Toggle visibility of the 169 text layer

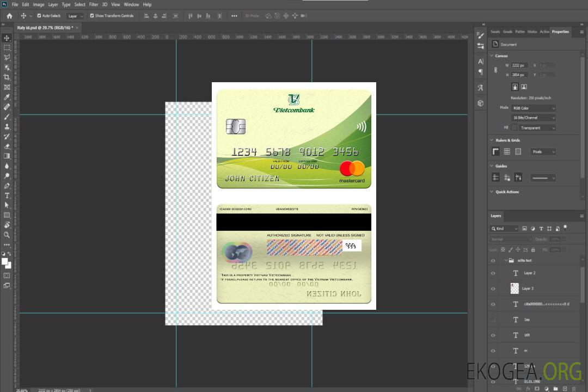(493, 335)
